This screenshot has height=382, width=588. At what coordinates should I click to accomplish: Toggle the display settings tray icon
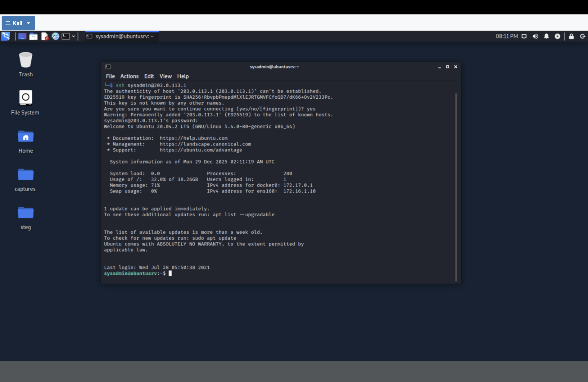524,36
